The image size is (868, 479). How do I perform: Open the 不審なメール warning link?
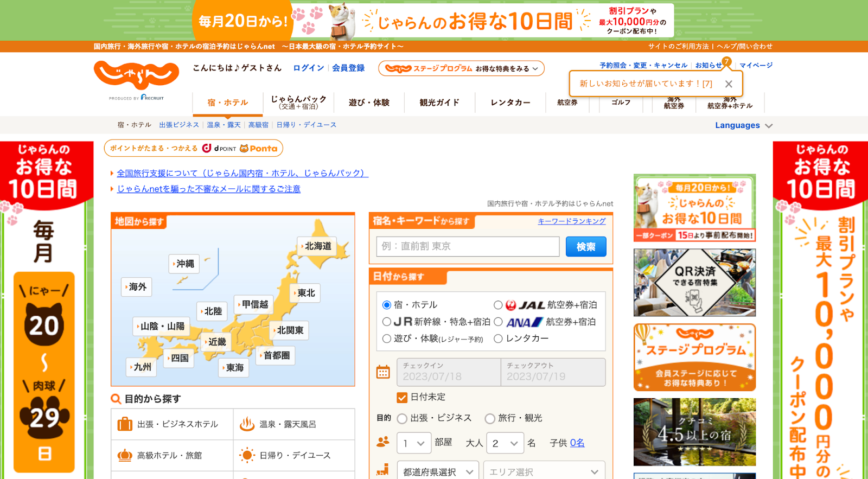(x=209, y=189)
